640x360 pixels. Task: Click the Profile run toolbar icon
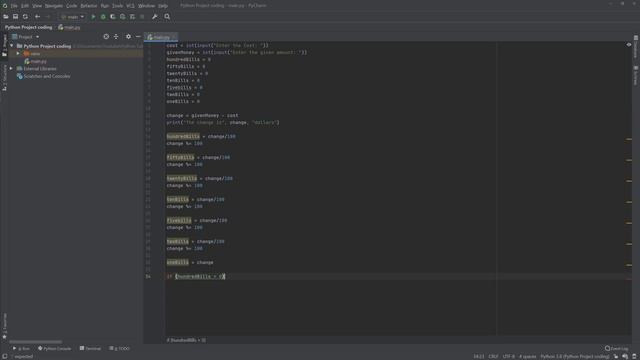pos(123,17)
